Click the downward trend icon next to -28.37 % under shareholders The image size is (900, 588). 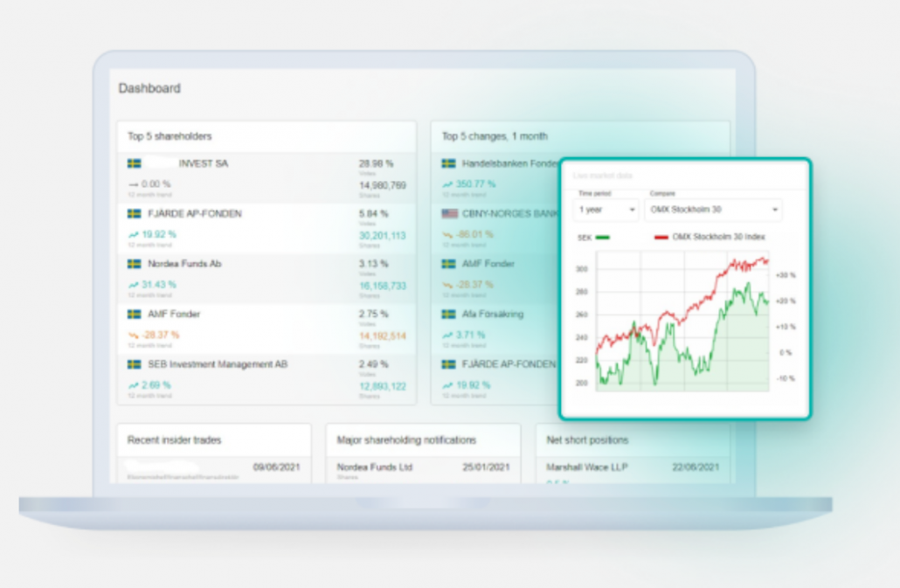tap(133, 335)
